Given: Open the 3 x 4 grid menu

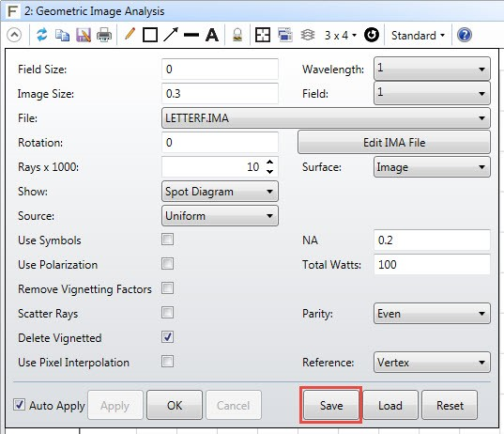Looking at the screenshot, I should point(340,35).
